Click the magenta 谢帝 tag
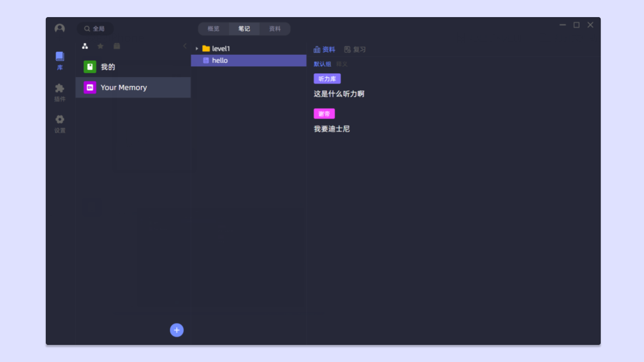The image size is (644, 362). point(324,114)
